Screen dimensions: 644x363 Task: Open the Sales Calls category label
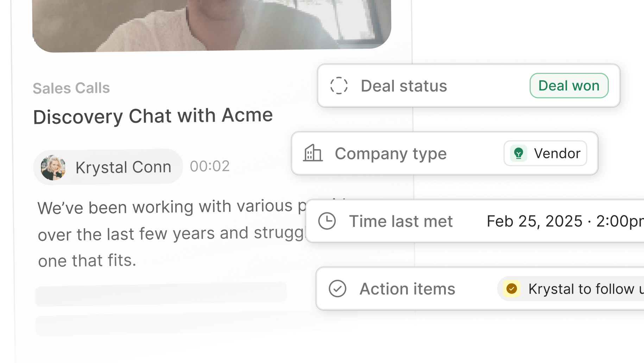pos(71,88)
